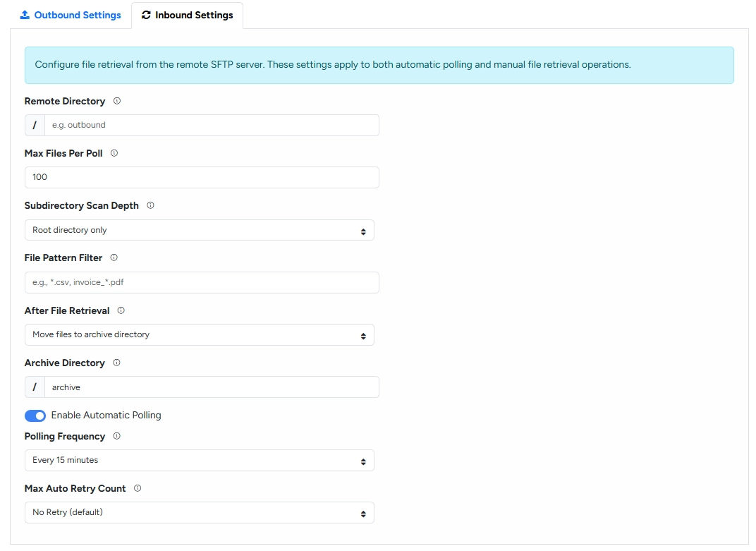
Task: Show info tooltip for After File Retrieval
Action: [121, 310]
